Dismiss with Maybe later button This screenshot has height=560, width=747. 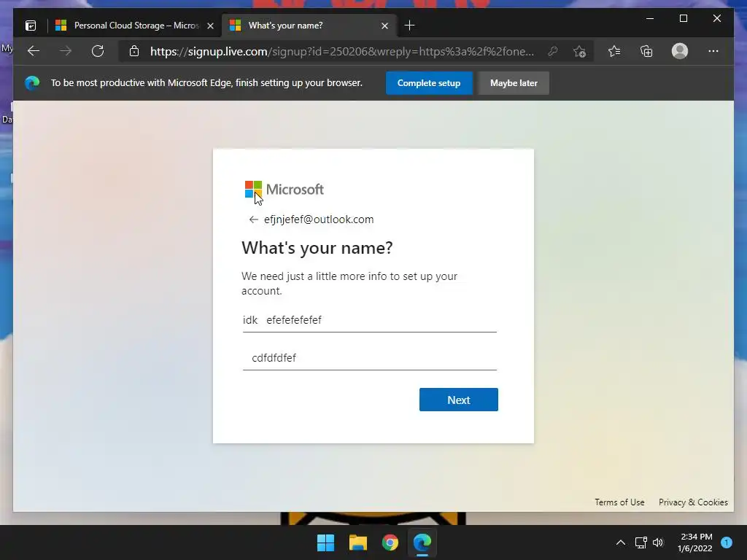(x=514, y=83)
